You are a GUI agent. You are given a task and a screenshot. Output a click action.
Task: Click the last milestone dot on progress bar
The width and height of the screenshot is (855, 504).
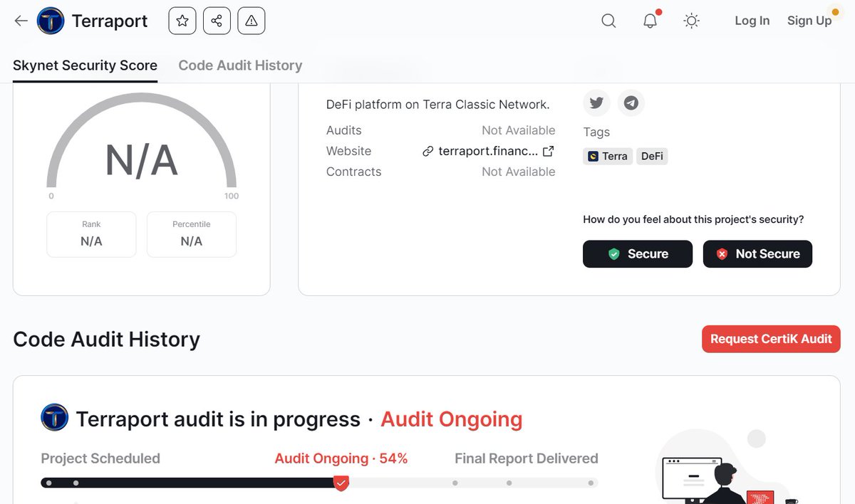(591, 483)
